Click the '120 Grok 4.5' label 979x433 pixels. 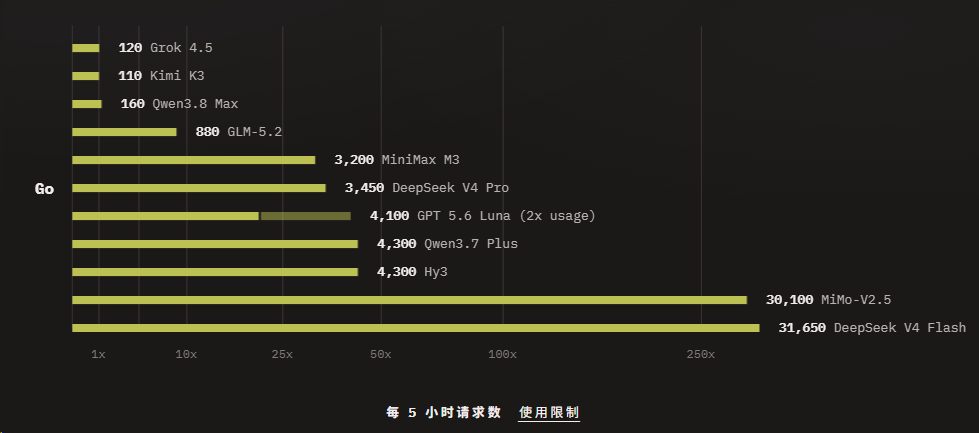165,48
